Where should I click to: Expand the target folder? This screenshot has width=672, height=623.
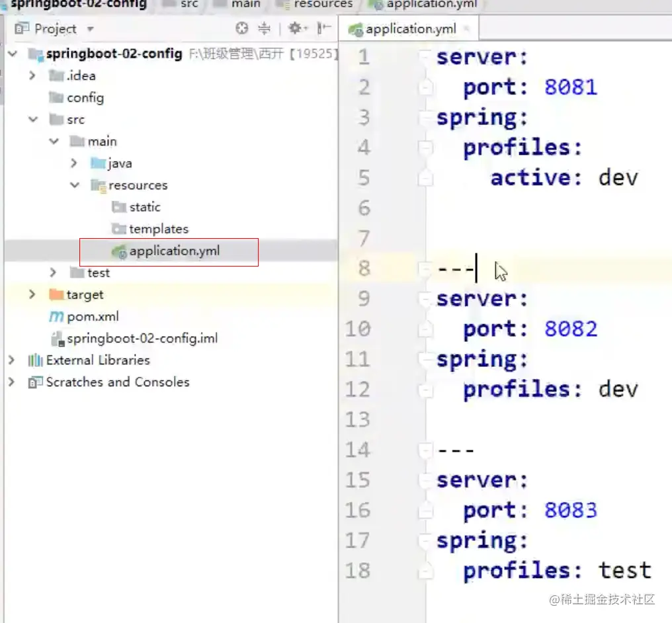[32, 294]
